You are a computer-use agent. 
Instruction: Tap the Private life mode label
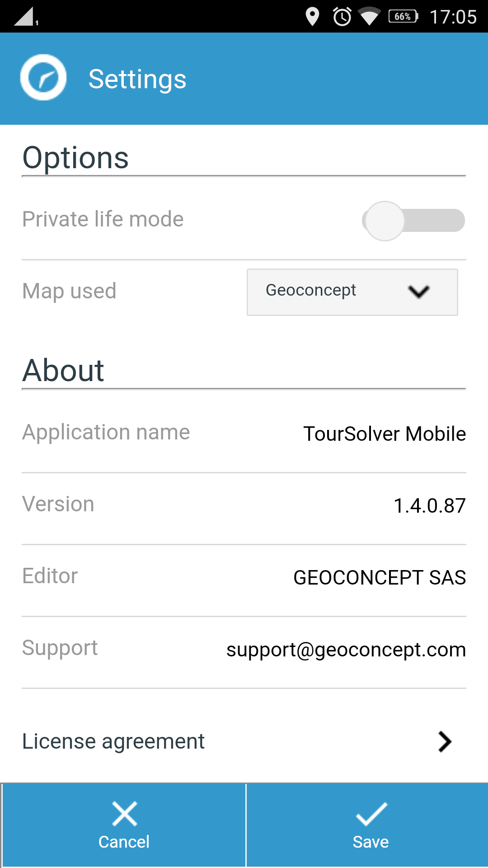point(103,219)
